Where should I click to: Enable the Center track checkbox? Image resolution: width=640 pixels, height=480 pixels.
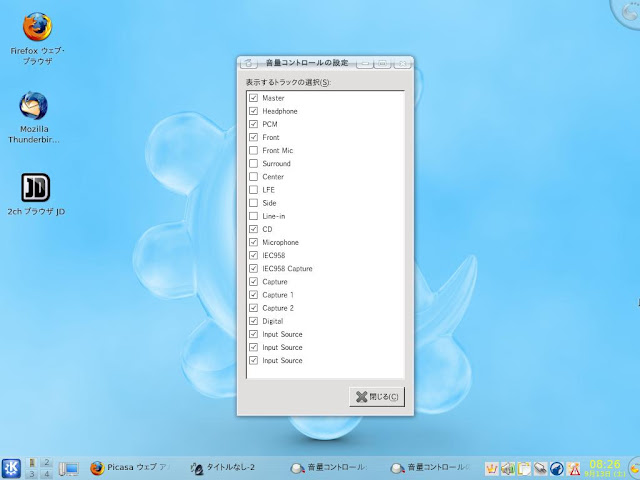pyautogui.click(x=253, y=177)
